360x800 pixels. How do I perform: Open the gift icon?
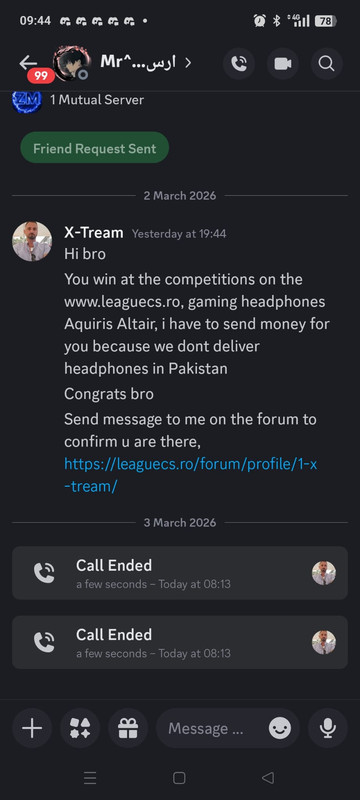pos(128,728)
